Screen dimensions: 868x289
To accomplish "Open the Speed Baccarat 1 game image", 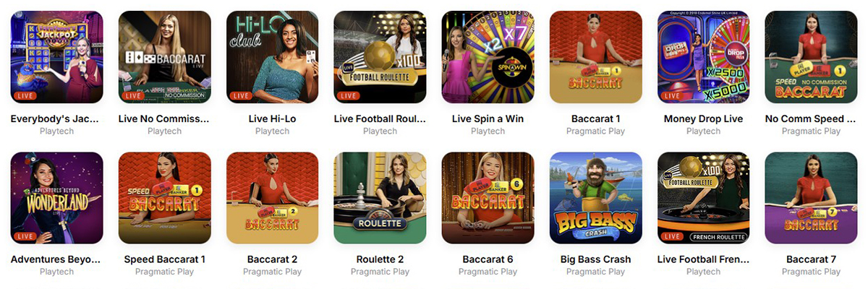I will [x=164, y=198].
